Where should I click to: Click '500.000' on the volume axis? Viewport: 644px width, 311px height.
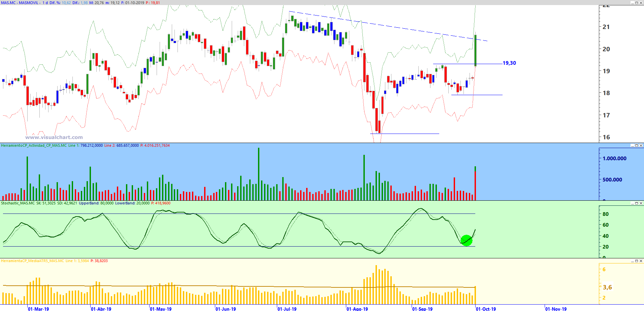[612, 180]
